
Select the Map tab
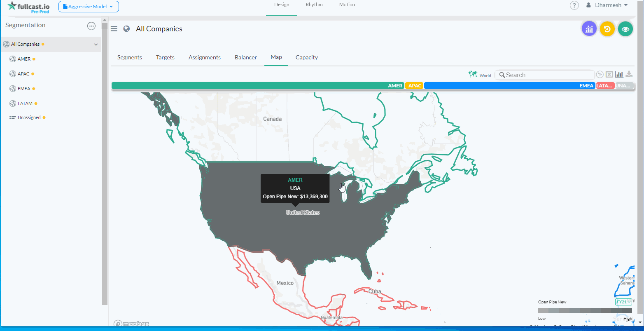pos(276,57)
